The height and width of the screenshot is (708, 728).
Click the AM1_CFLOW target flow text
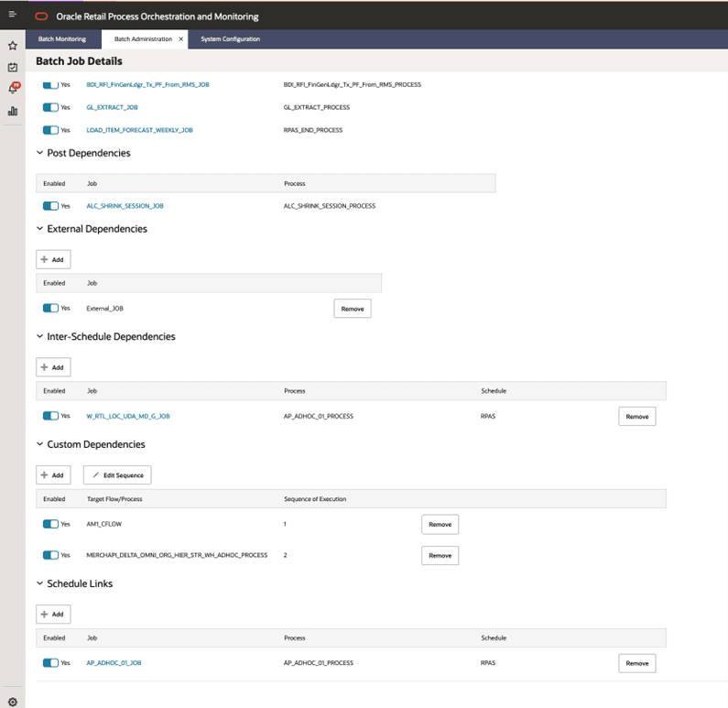pyautogui.click(x=104, y=524)
